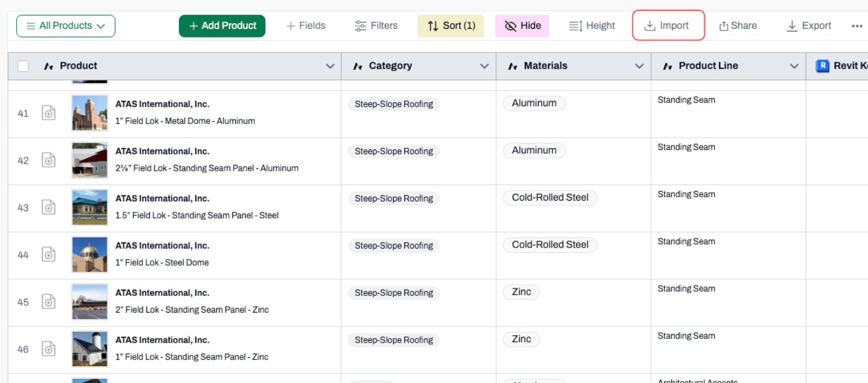The width and height of the screenshot is (868, 383).
Task: Click the Import button
Action: 668,25
